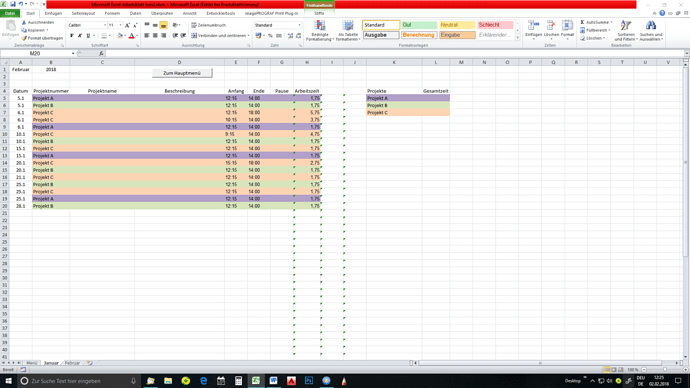Toggle Zeilenumbruch wrap text
Viewport: 690px width, 388px height.
click(209, 25)
